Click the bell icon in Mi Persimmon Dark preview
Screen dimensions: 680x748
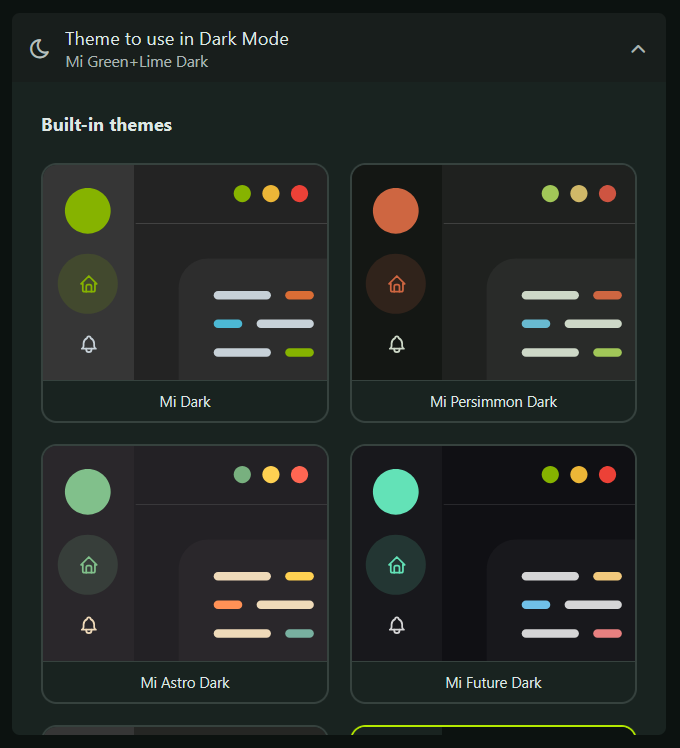point(397,344)
